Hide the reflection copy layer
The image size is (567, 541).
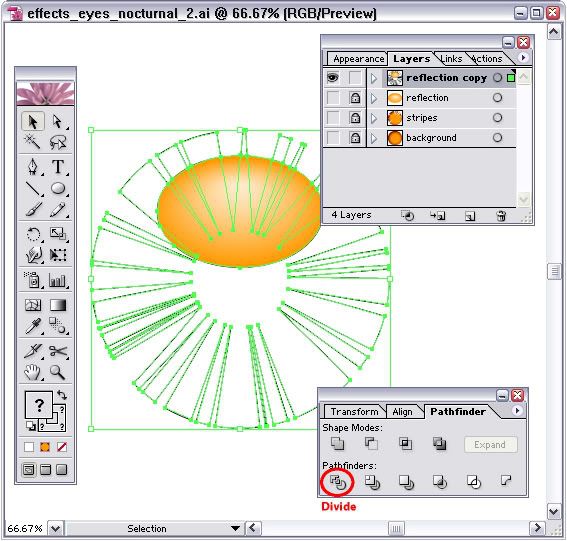[x=333, y=78]
